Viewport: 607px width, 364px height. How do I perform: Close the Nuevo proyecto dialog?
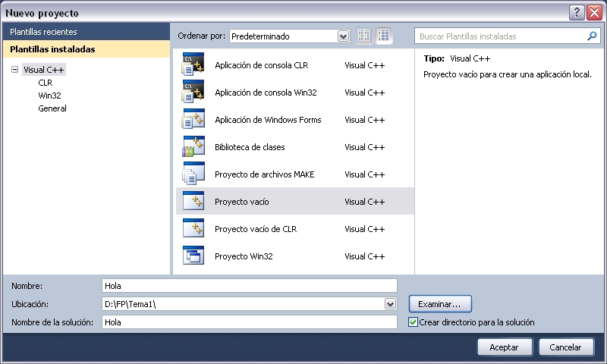594,13
